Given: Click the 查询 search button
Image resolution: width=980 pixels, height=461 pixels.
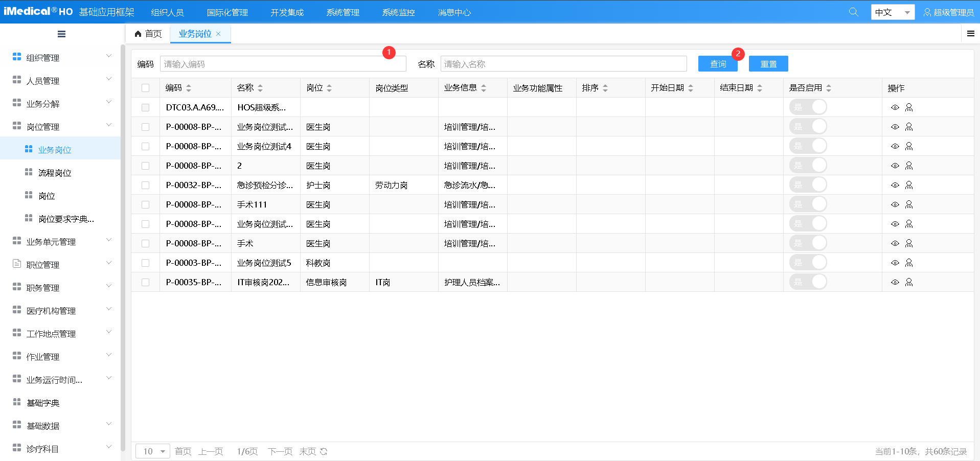Looking at the screenshot, I should [718, 64].
